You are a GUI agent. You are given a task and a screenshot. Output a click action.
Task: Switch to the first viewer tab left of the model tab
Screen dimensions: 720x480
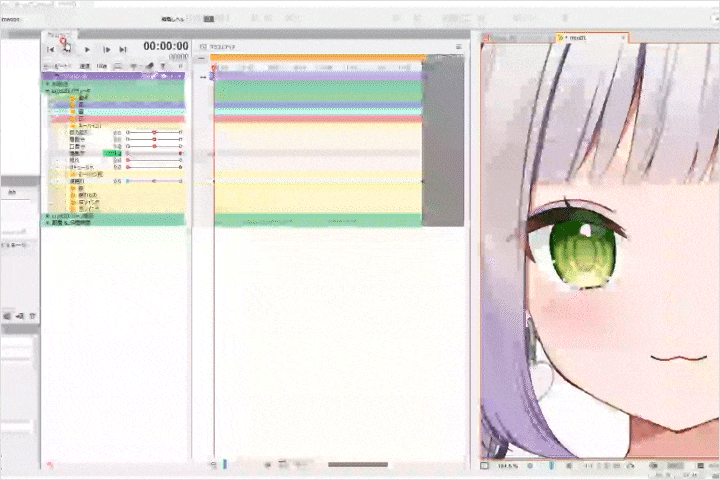click(x=518, y=38)
